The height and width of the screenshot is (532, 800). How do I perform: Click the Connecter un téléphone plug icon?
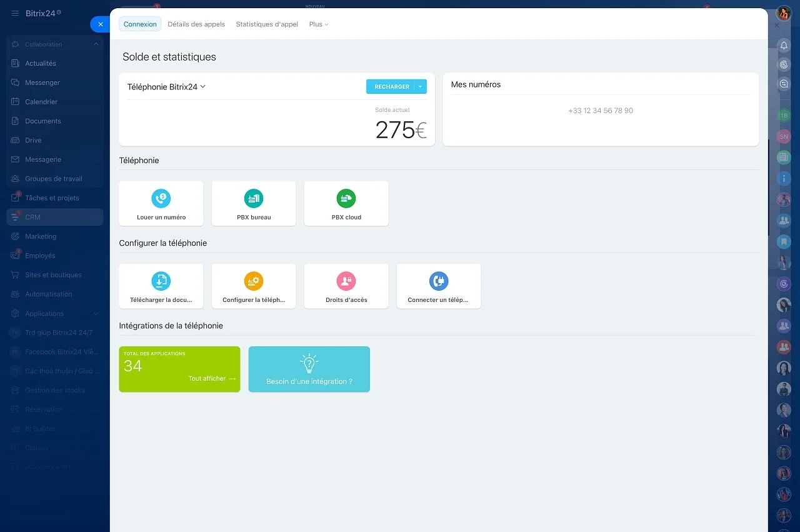[439, 281]
